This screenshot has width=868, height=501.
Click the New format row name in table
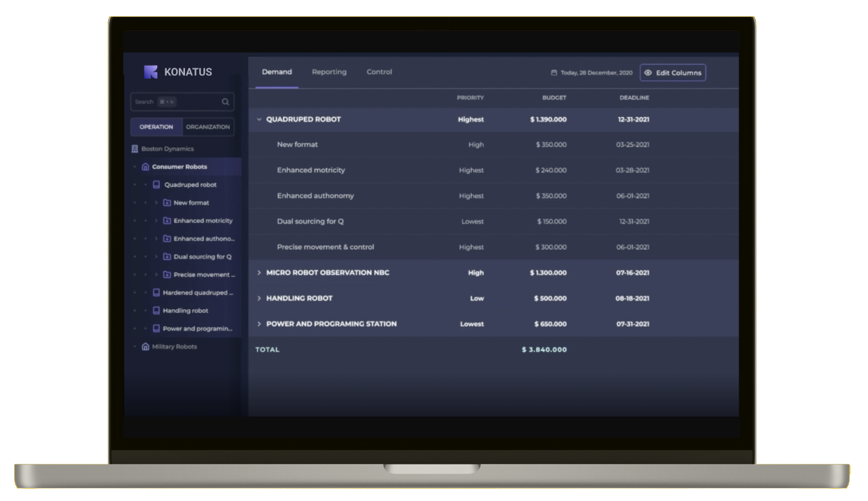298,144
